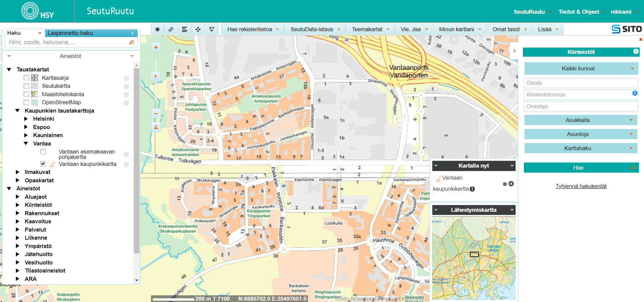Open the Asuntoja dropdown
644x302 pixels.
(581, 134)
